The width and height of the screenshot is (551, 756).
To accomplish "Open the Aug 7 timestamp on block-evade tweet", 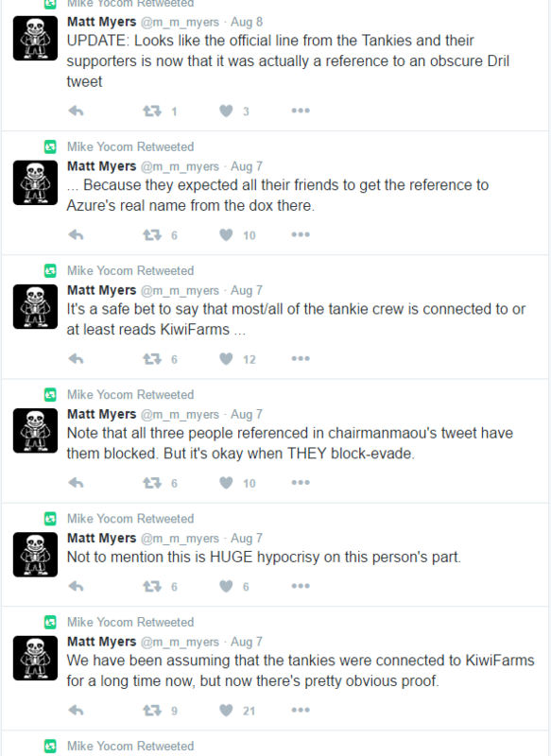I will point(247,415).
